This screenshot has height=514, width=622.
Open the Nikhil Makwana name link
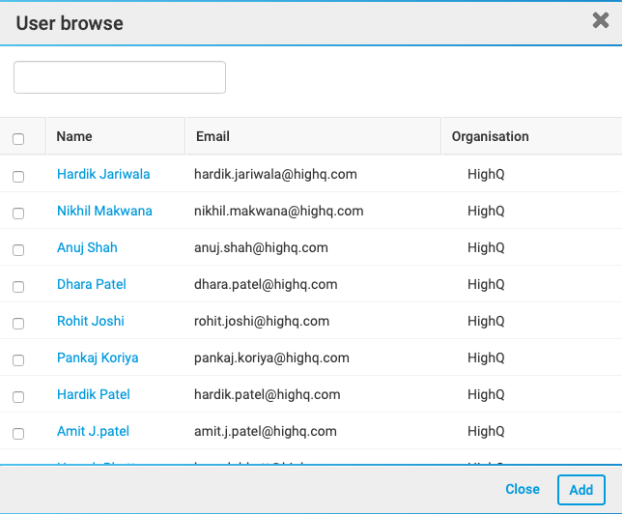click(104, 211)
